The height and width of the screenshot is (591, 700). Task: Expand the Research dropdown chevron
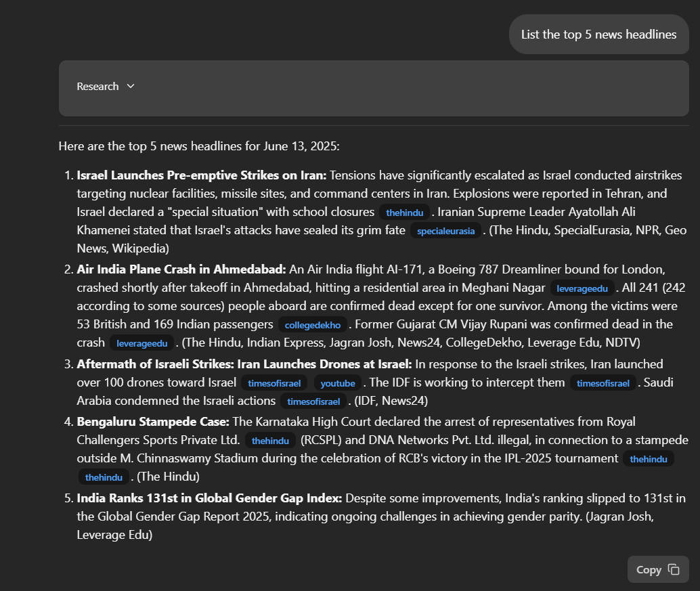click(x=131, y=86)
